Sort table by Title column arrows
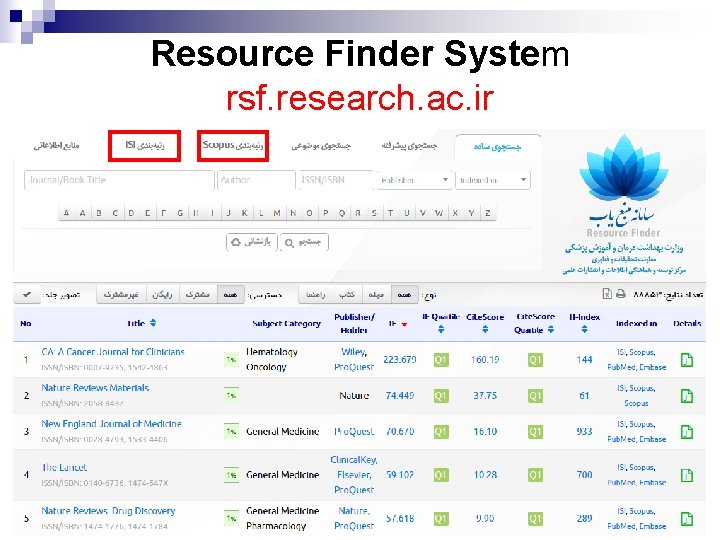 pos(153,323)
